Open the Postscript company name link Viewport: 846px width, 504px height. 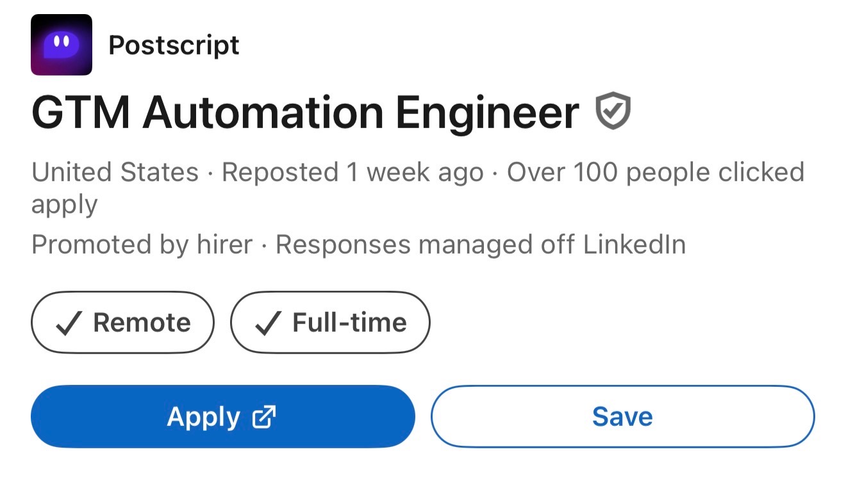tap(174, 45)
